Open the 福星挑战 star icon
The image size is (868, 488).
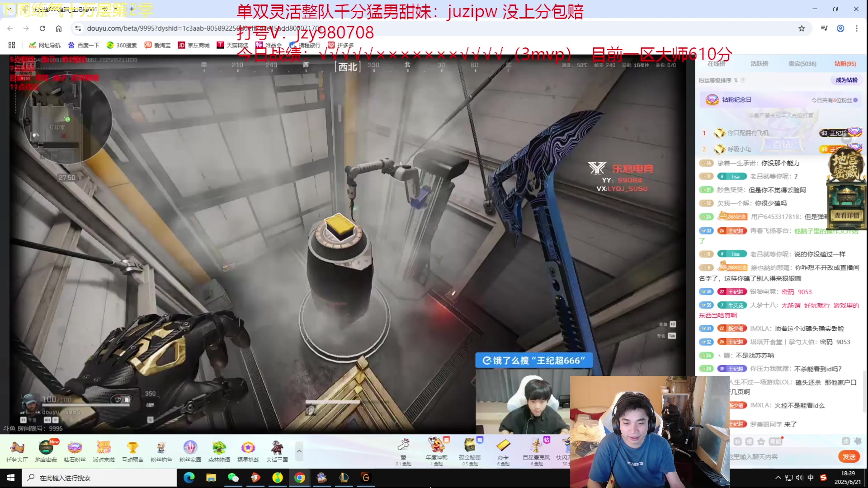(x=248, y=450)
